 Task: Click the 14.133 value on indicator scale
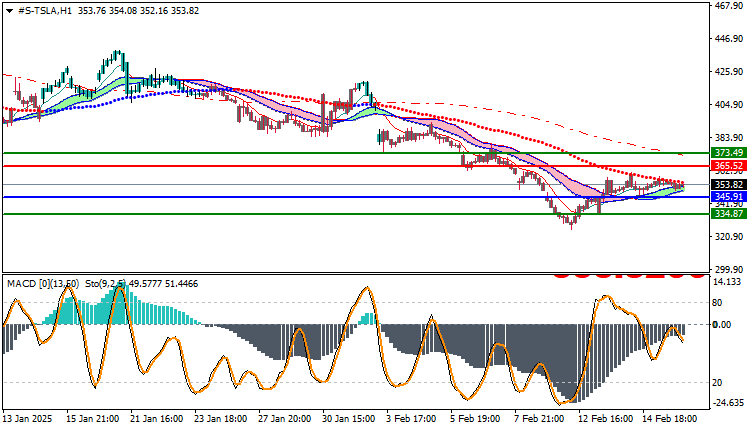coord(727,282)
